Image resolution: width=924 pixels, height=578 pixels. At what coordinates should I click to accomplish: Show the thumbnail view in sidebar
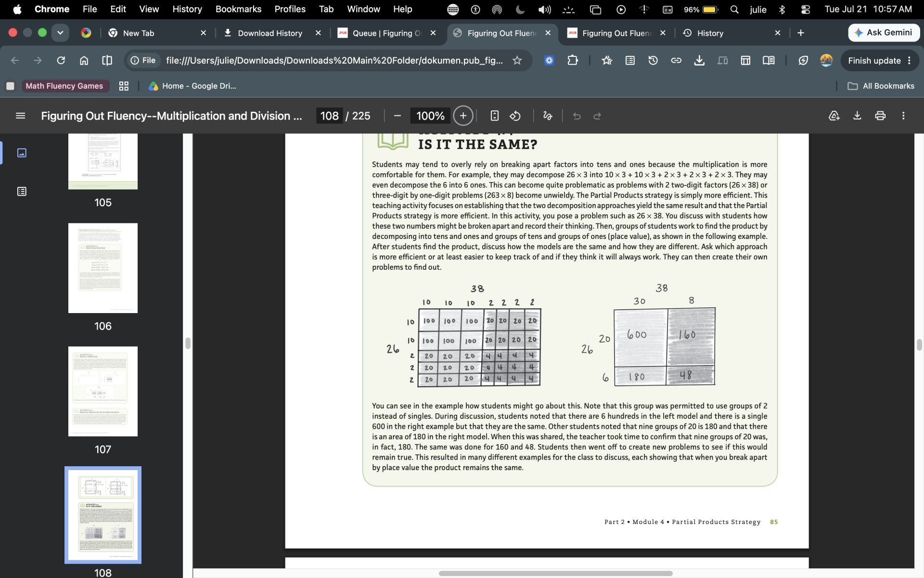tap(22, 153)
